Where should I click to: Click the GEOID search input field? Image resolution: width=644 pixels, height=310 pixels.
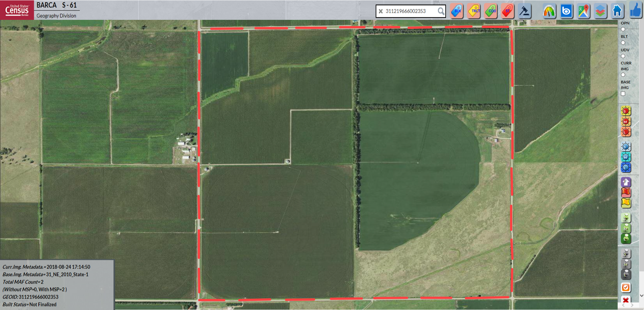(x=410, y=11)
